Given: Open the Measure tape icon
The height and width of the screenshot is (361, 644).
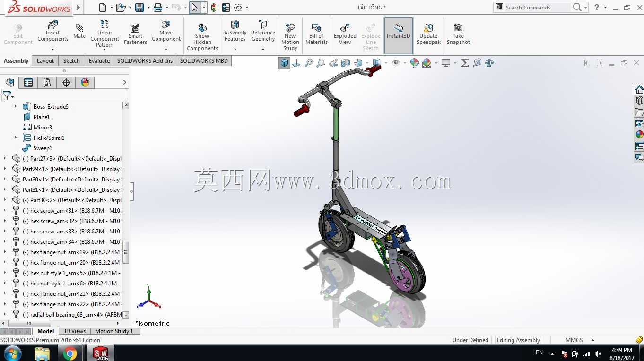Looking at the screenshot, I should tap(477, 63).
